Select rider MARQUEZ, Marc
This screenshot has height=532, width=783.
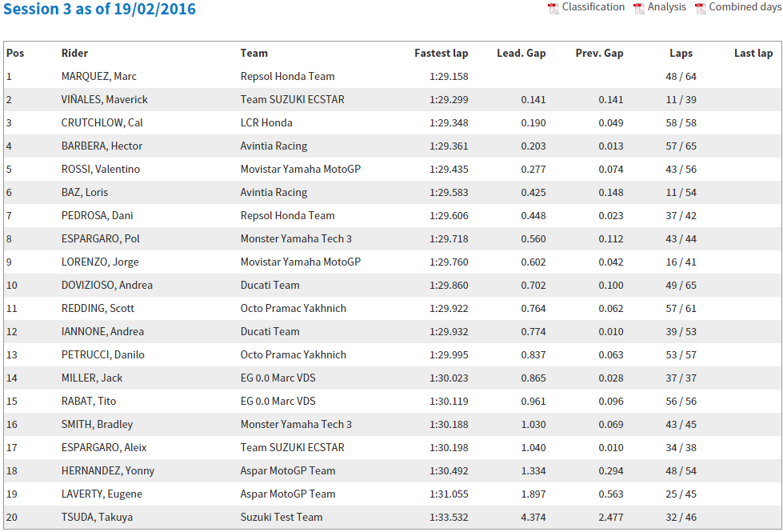point(99,77)
